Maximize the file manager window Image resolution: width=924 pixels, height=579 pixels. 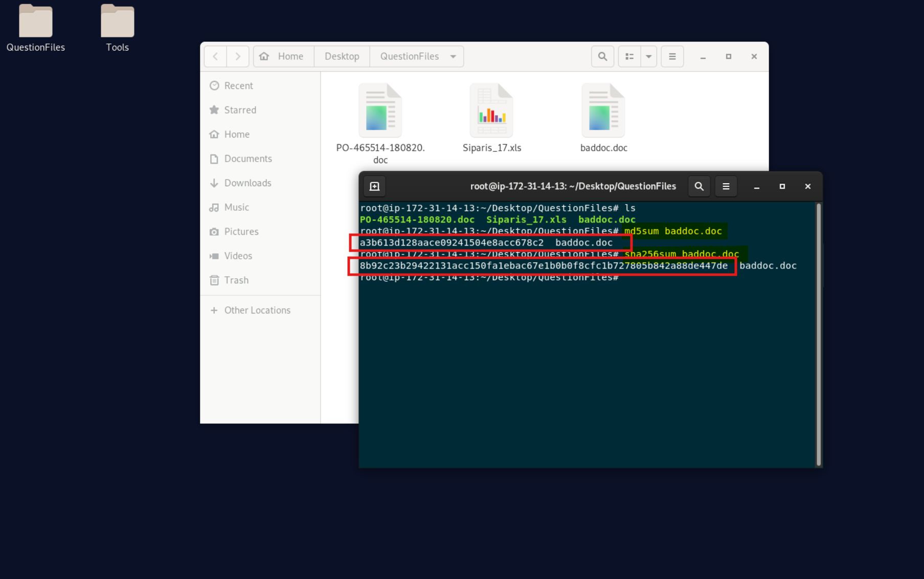(728, 57)
